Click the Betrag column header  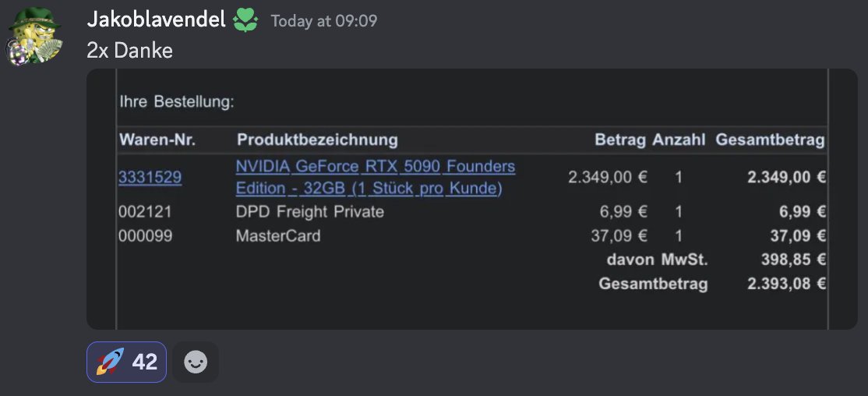(x=620, y=140)
